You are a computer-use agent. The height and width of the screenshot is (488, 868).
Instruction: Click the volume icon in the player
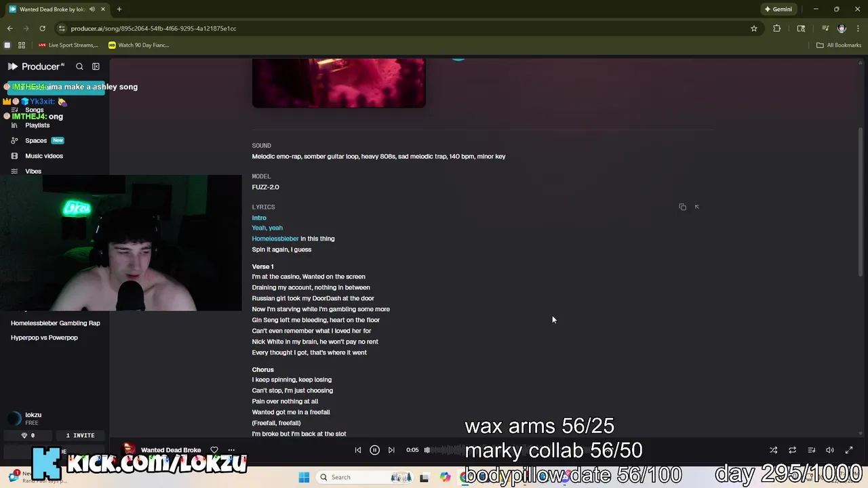tap(830, 450)
